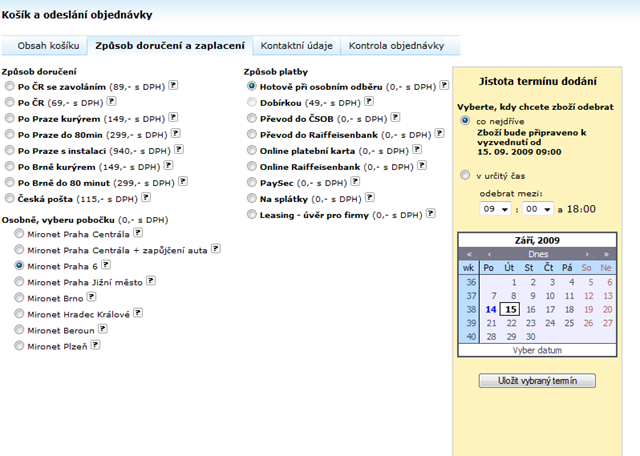This screenshot has width=640, height=456.
Task: Click info icon for Mironet Hradec Králové
Action: 138,313
